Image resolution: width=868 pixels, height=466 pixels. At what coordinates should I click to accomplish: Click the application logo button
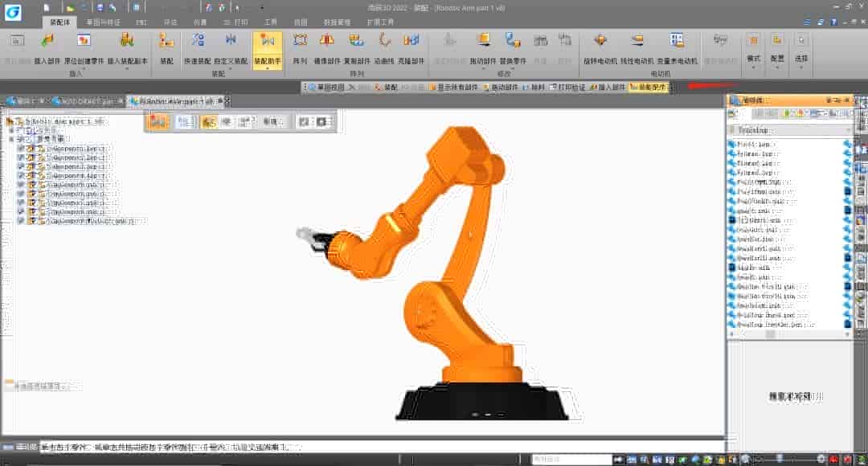pyautogui.click(x=13, y=12)
